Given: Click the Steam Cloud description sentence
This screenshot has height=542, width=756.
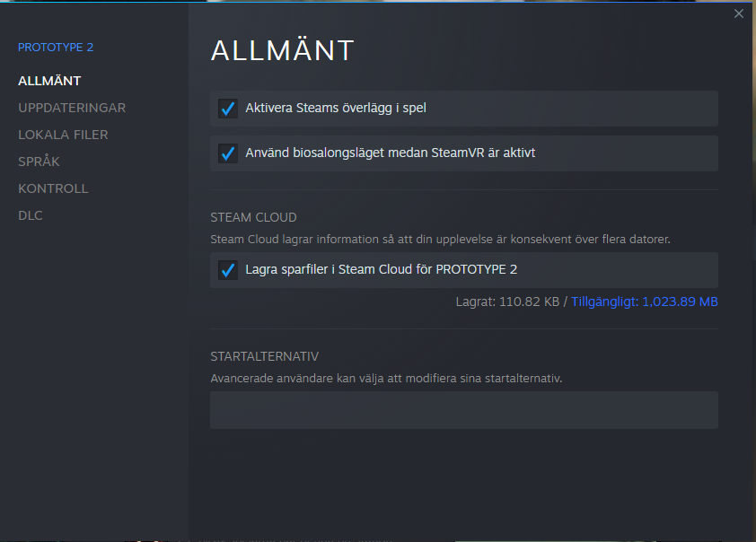Looking at the screenshot, I should point(440,240).
